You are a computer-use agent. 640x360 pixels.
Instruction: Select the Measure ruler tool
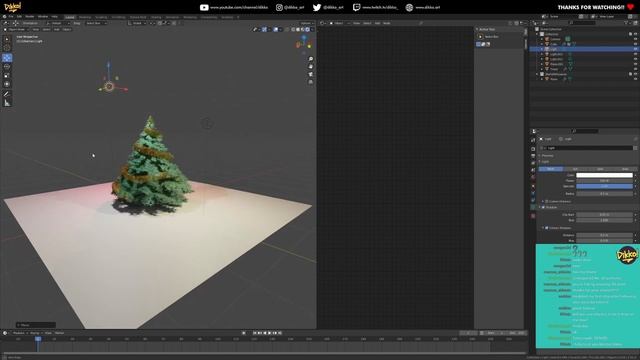coord(7,103)
